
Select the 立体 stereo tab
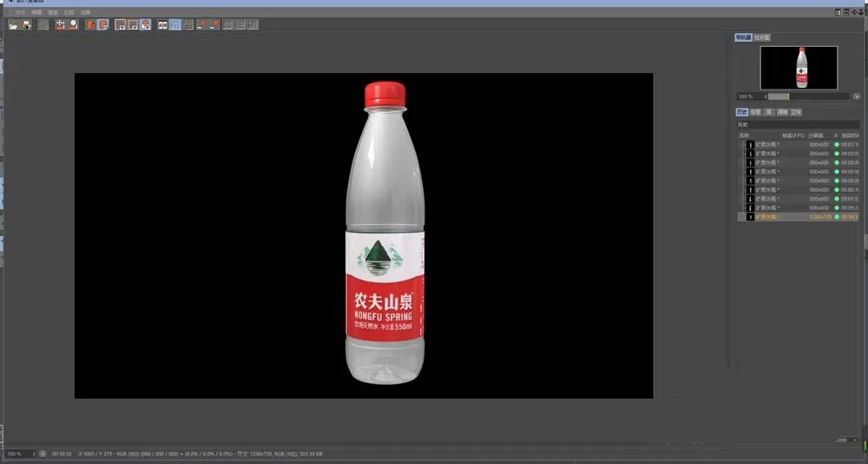point(796,112)
